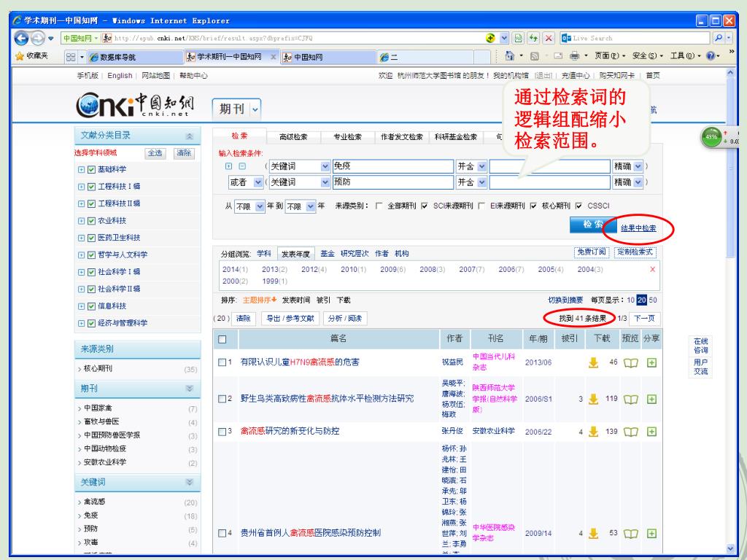Preview article 1 with book icon
747x560 pixels.
pos(631,363)
